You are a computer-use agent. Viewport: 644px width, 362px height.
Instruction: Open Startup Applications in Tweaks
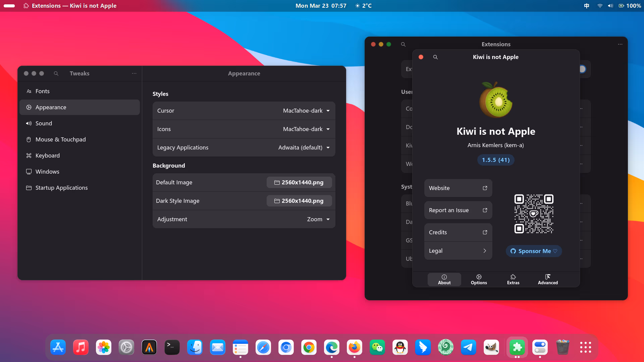79,188
